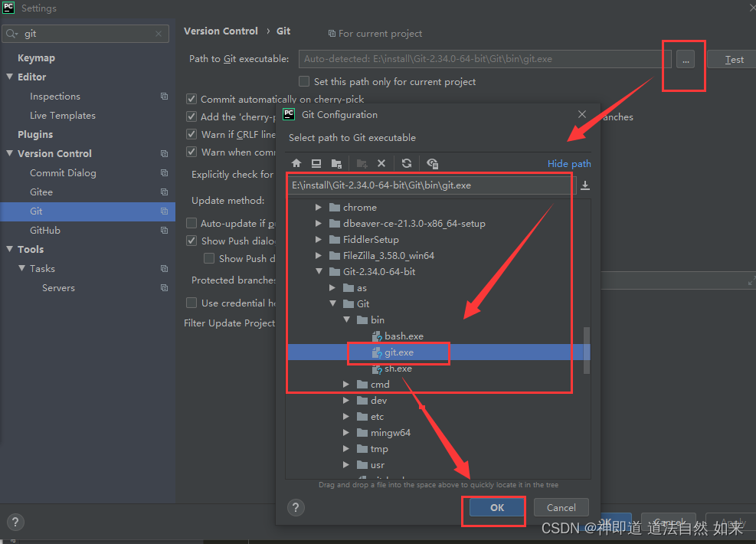The image size is (756, 544).
Task: Expand the chrome folder
Action: coord(318,208)
